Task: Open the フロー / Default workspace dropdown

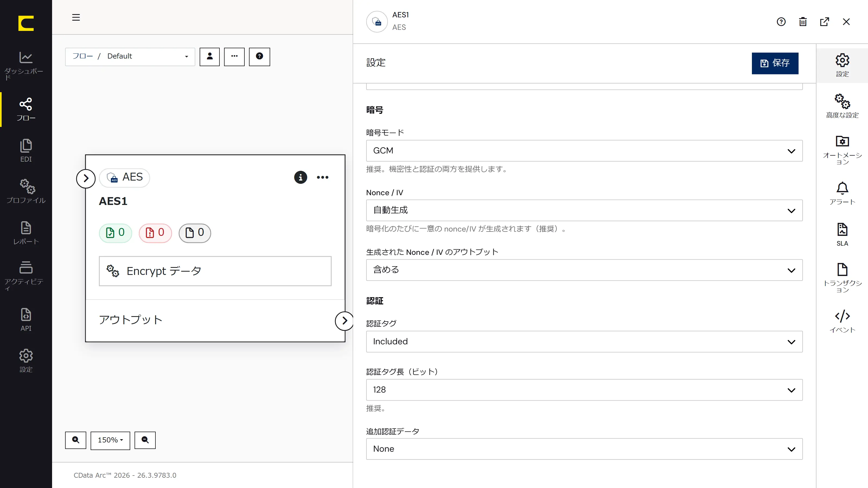Action: (x=130, y=57)
